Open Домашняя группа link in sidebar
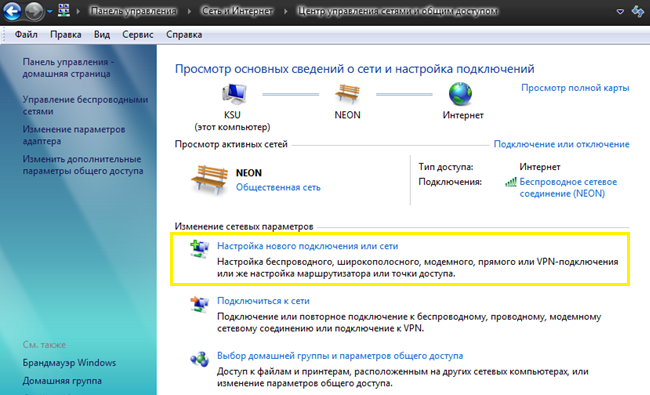The image size is (650, 395). coord(62,380)
